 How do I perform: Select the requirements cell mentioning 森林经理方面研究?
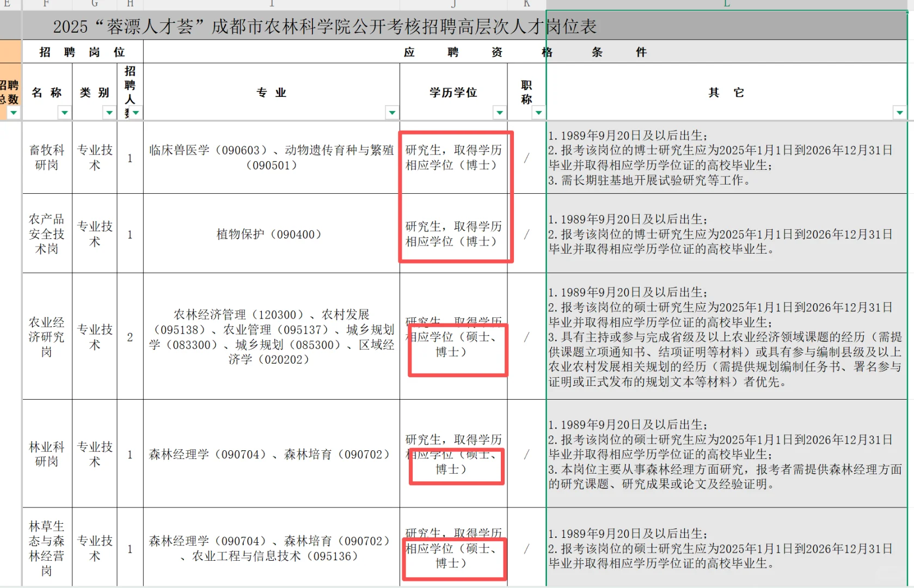[x=727, y=454]
